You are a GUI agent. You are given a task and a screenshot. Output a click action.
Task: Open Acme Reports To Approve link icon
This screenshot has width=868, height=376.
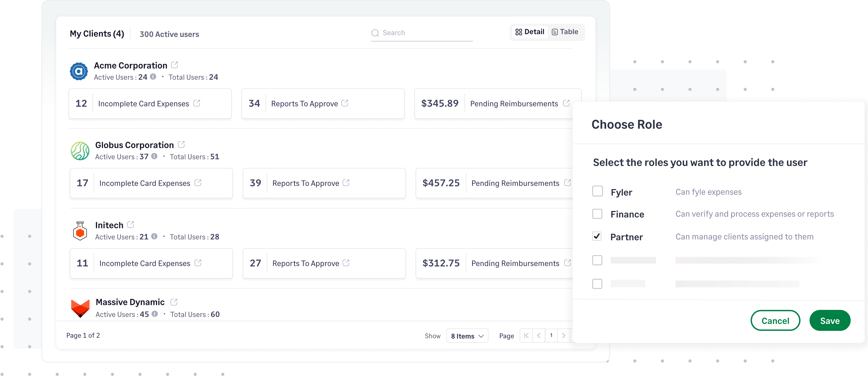tap(345, 103)
